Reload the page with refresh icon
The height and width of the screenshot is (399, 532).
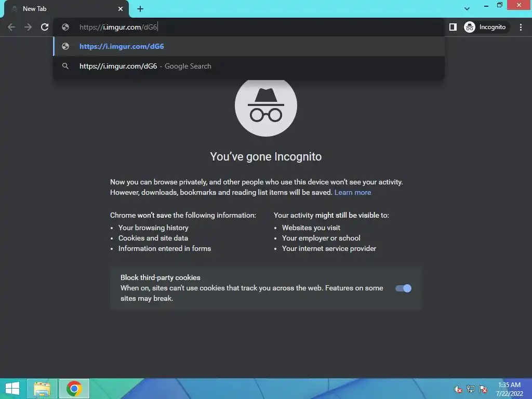click(x=45, y=27)
